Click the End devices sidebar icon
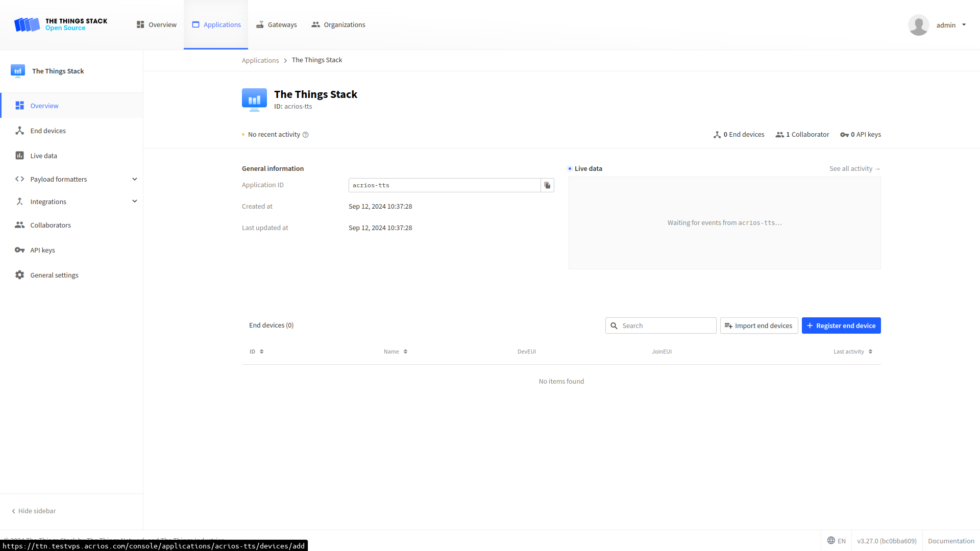980x551 pixels. click(19, 131)
